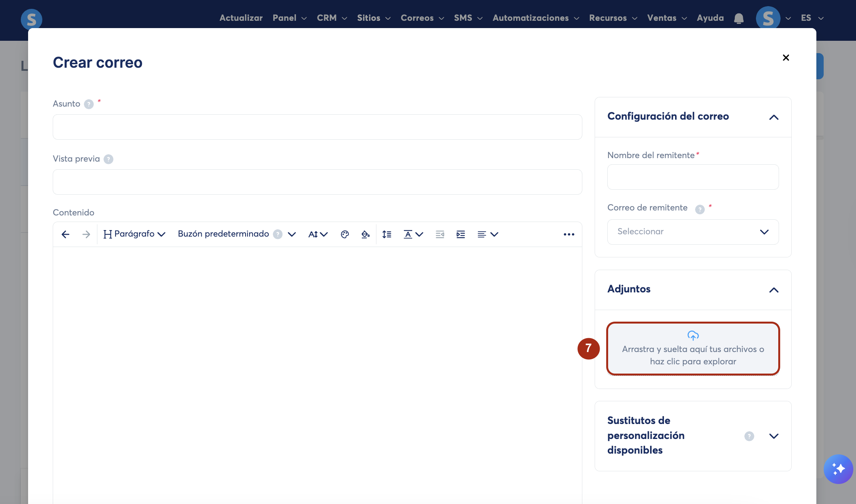Click the background fill color icon
Viewport: 856px width, 504px height.
365,234
